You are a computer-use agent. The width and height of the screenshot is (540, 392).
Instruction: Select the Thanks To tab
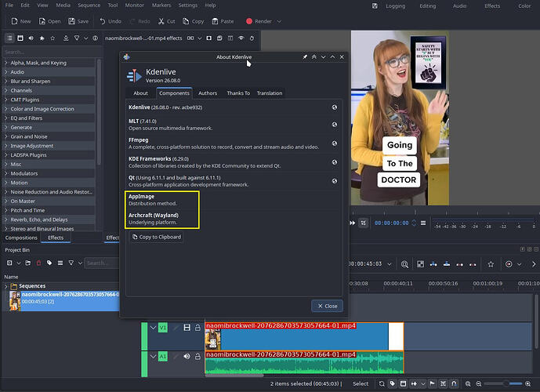238,93
